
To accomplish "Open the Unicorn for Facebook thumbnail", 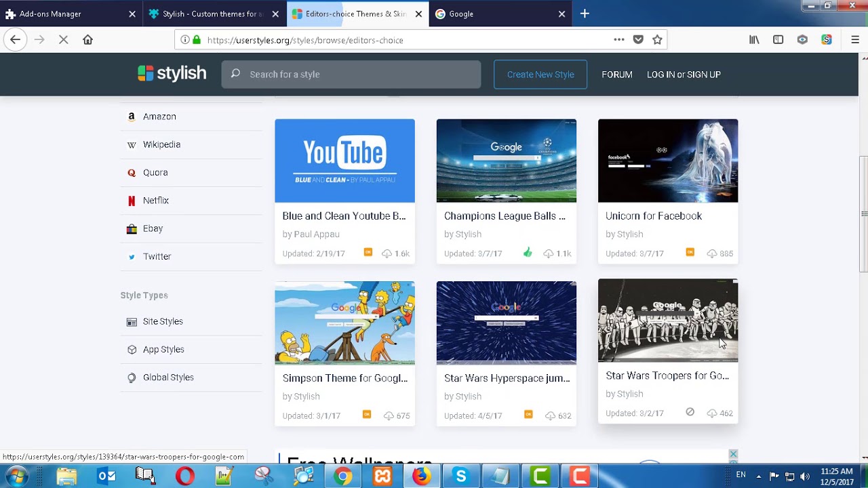I will click(668, 161).
